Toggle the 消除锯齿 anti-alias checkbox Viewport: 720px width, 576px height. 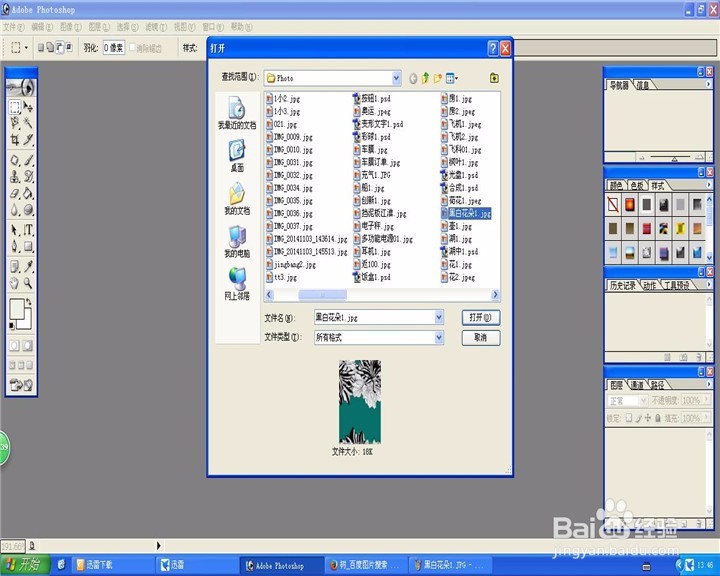(132, 47)
